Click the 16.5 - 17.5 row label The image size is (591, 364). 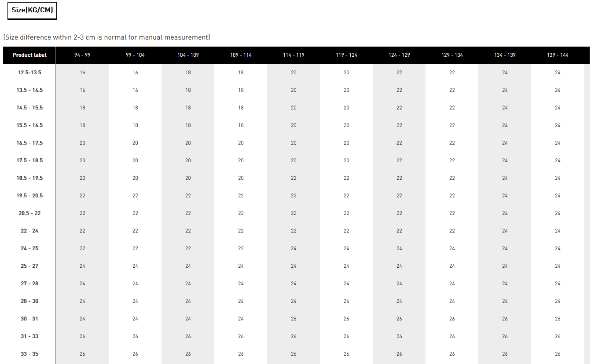[29, 143]
